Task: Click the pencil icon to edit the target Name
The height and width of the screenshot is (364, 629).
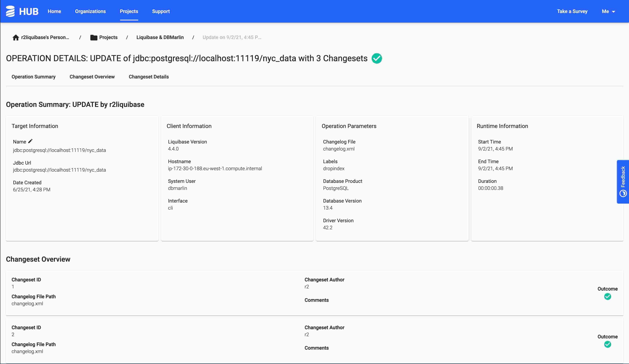Action: pyautogui.click(x=30, y=141)
